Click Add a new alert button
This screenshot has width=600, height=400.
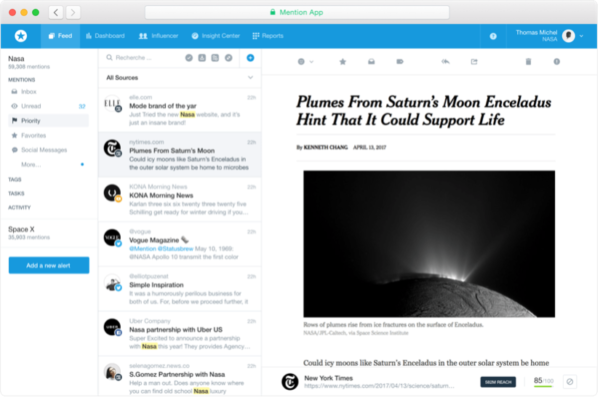click(x=49, y=265)
